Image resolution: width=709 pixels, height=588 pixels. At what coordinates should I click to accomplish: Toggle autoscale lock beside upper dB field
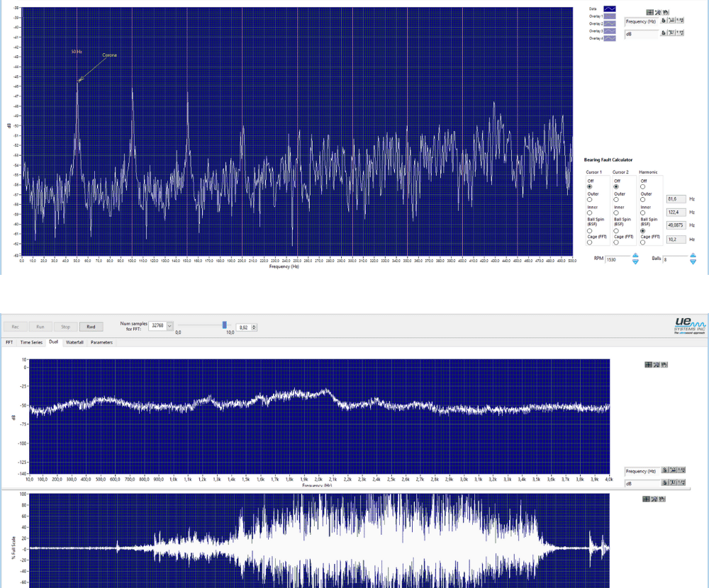664,33
